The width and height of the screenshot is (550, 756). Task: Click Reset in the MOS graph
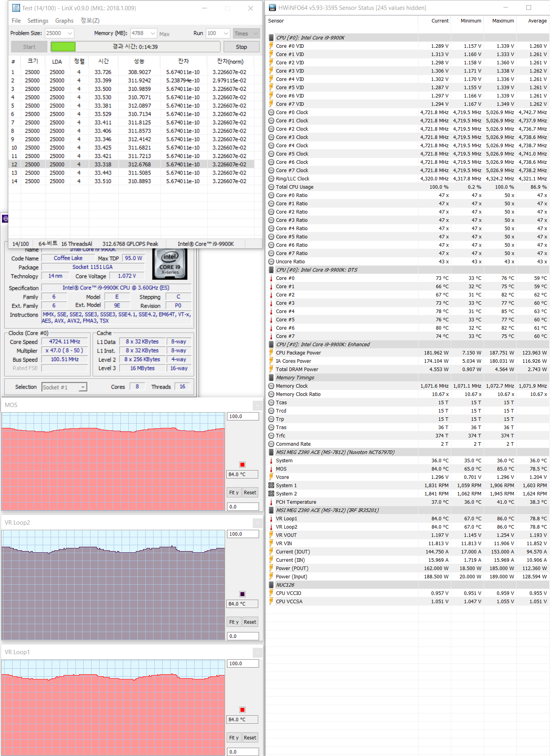[250, 493]
